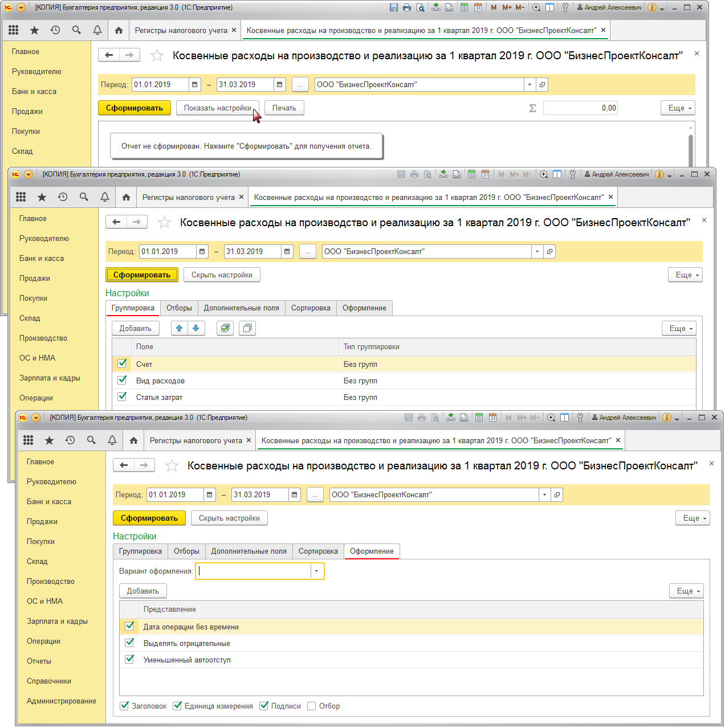725x728 pixels.
Task: Move grouping field up in middle window
Action: pyautogui.click(x=180, y=328)
